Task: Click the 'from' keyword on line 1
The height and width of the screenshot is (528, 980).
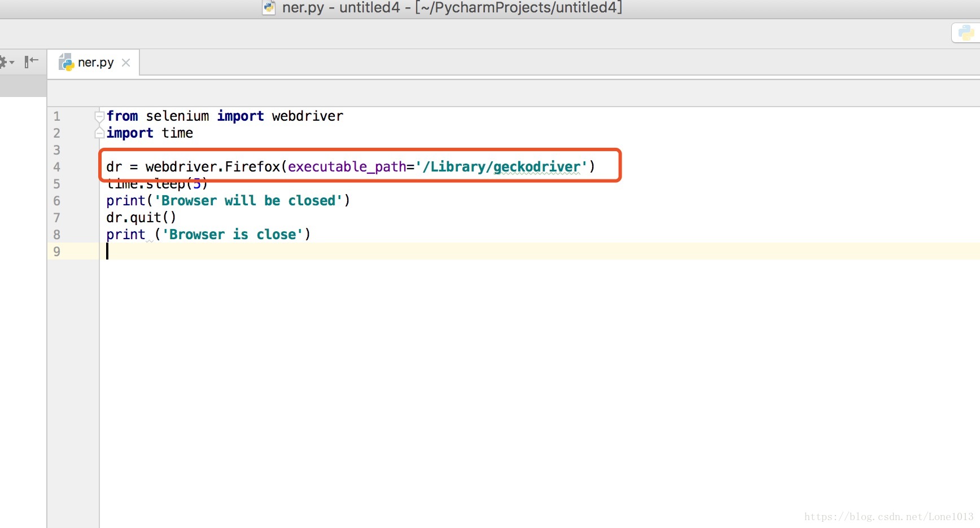Action: (122, 116)
